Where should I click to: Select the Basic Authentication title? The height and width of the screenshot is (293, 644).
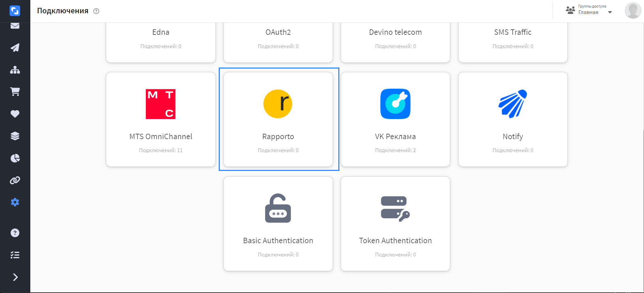tap(278, 241)
